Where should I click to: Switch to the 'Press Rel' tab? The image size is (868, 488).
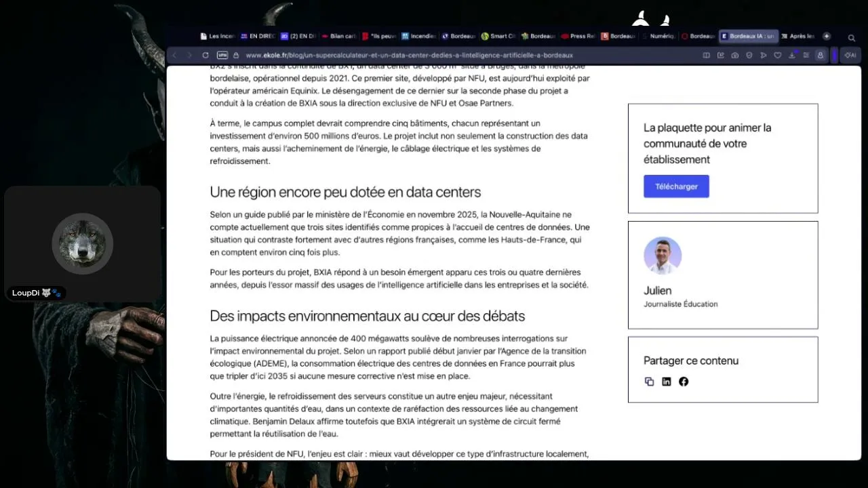[x=578, y=37]
